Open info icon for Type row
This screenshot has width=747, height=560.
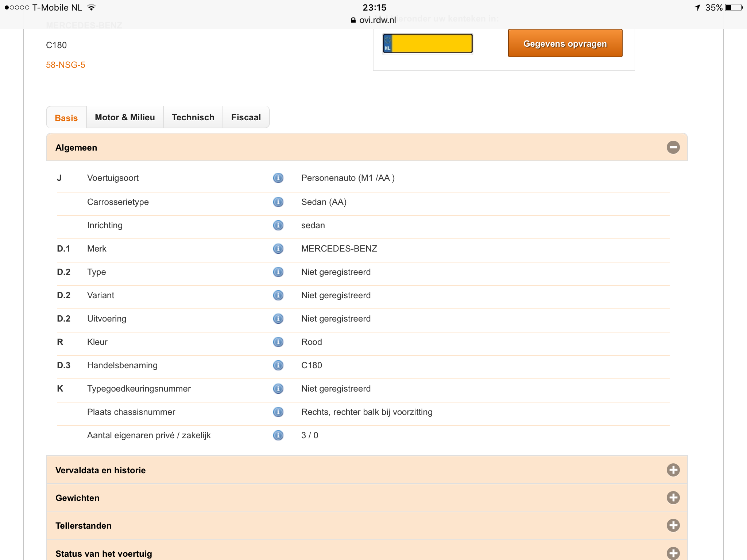click(x=278, y=272)
